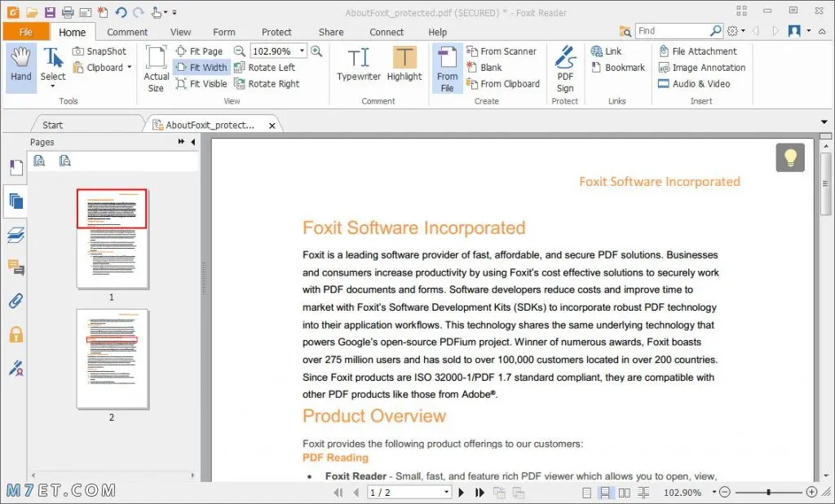835x504 pixels.
Task: Click Rotate Left
Action: tap(265, 68)
